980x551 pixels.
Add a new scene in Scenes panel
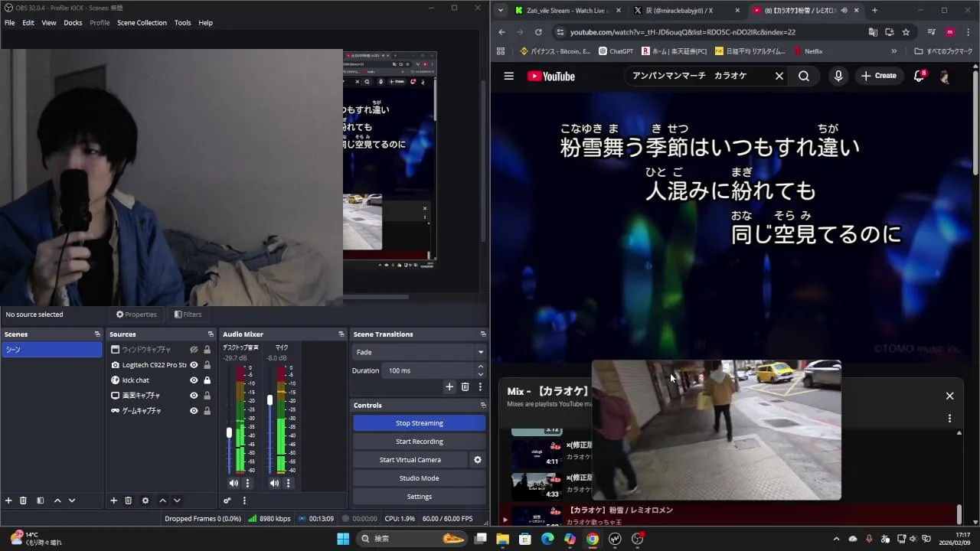[8, 500]
